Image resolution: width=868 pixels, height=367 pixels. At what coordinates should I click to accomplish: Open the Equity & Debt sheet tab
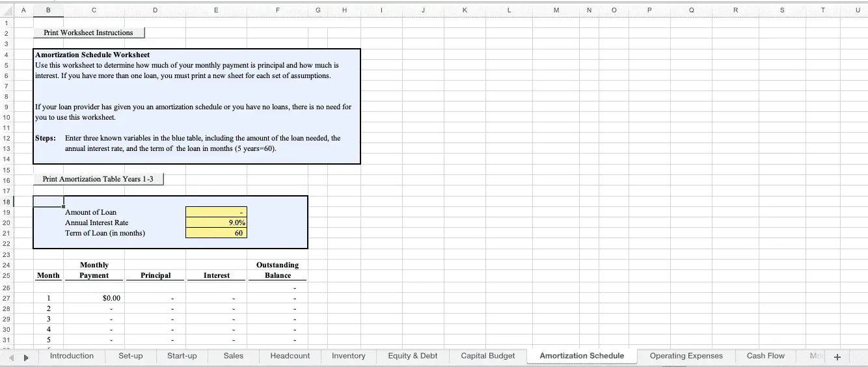click(x=413, y=356)
